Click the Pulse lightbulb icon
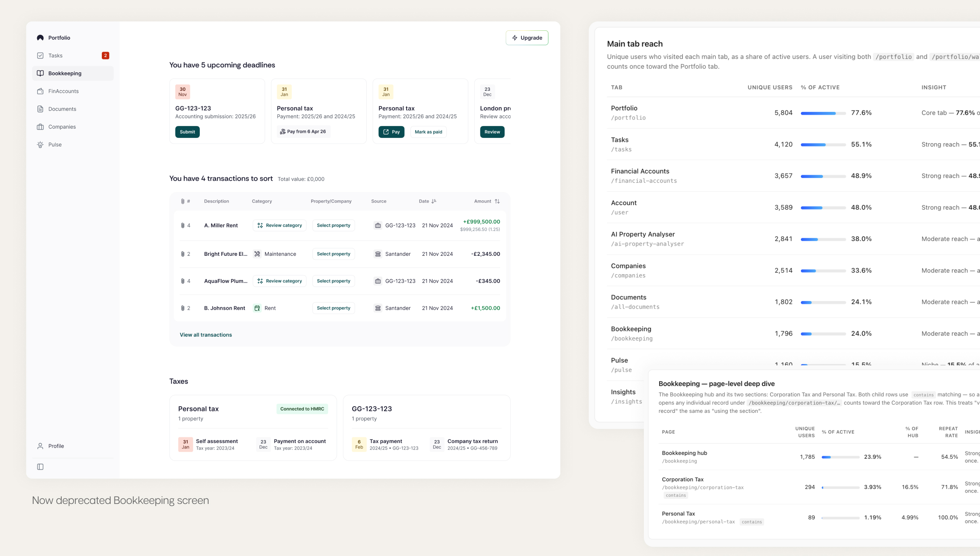This screenshot has width=980, height=556. click(x=40, y=144)
